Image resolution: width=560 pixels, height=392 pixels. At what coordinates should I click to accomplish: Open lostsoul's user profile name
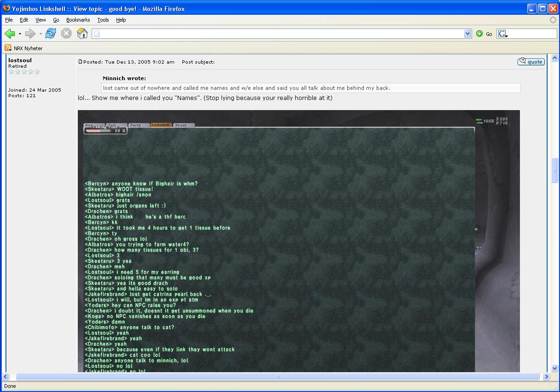pos(20,60)
